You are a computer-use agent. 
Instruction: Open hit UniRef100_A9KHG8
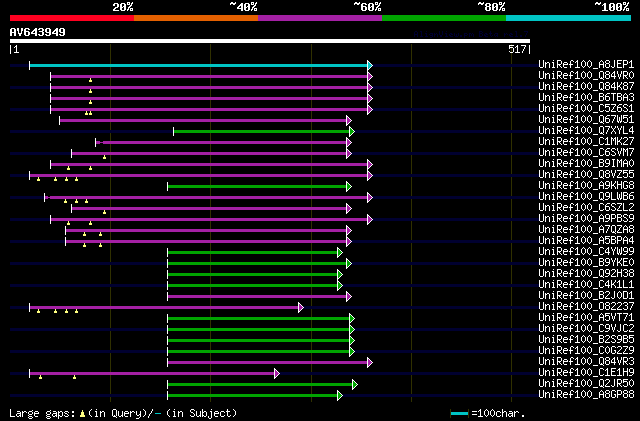tap(586, 186)
